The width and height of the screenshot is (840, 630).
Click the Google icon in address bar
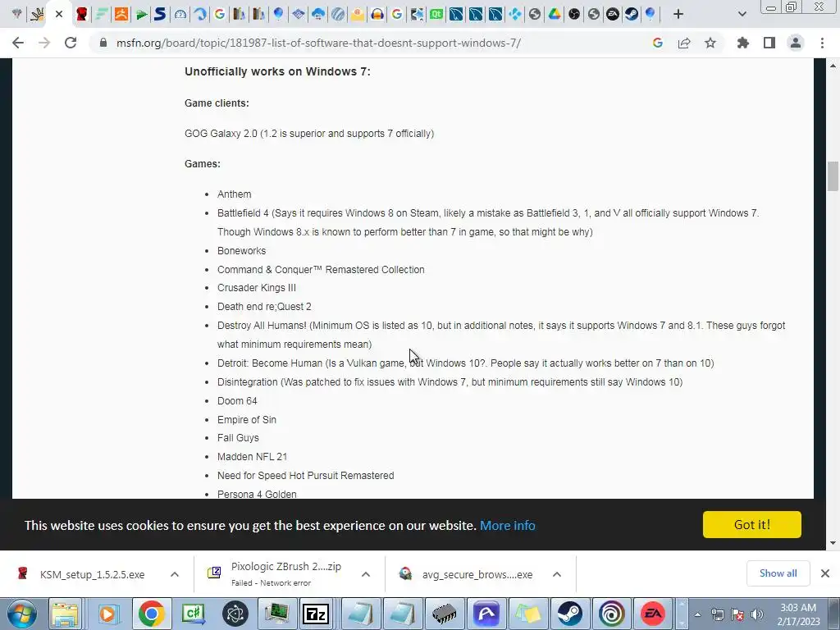pos(658,43)
